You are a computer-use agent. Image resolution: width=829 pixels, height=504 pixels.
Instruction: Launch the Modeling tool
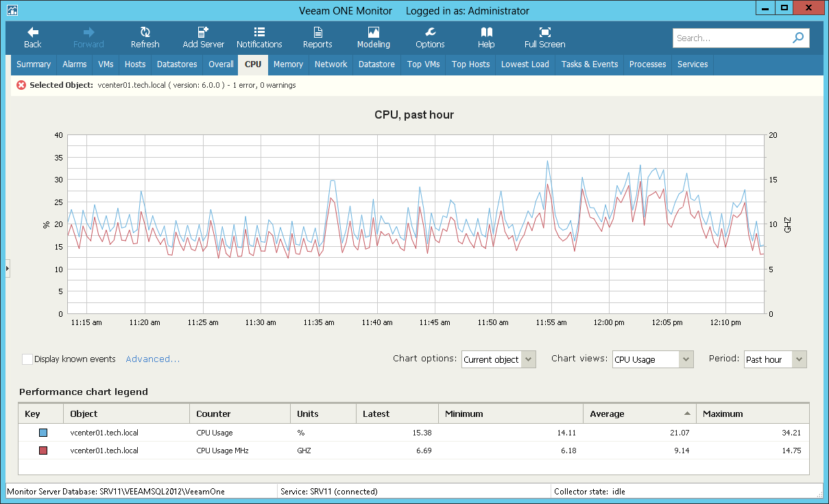[x=373, y=38]
